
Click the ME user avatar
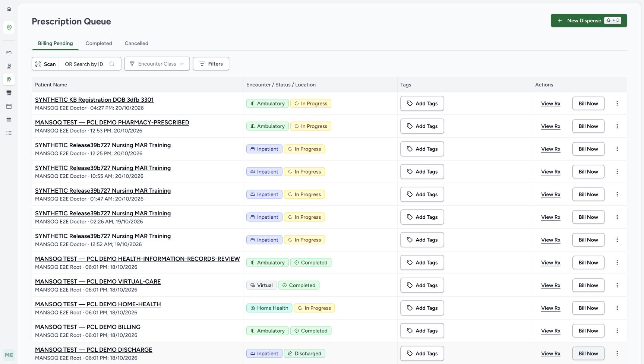tap(9, 355)
